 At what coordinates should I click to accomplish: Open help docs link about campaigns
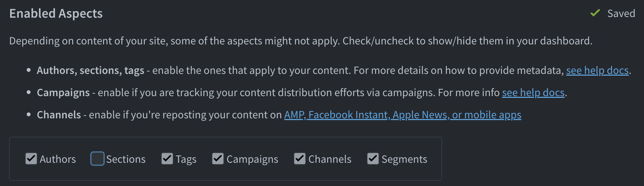tap(533, 93)
